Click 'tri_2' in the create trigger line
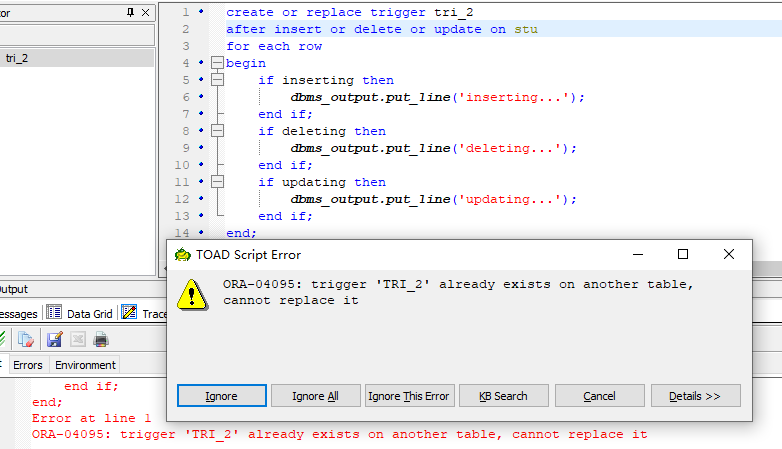The width and height of the screenshot is (782, 449). point(453,12)
